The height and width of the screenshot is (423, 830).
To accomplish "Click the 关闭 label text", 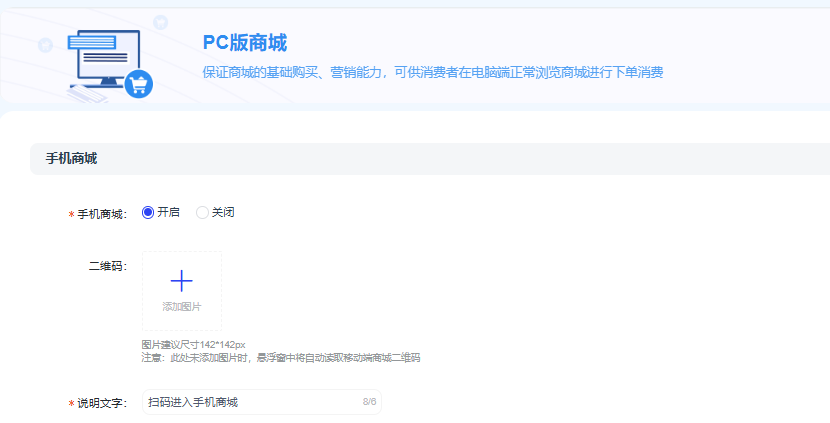I will click(x=222, y=212).
